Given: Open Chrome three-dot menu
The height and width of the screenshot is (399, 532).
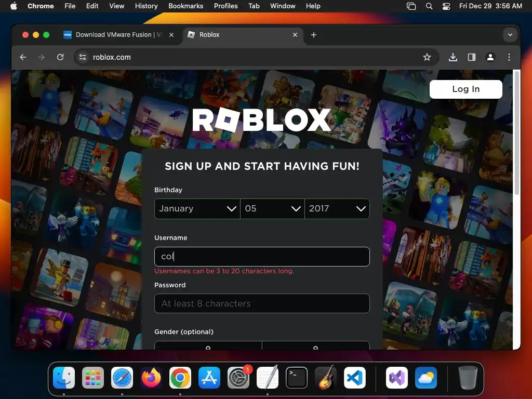Looking at the screenshot, I should coord(509,57).
